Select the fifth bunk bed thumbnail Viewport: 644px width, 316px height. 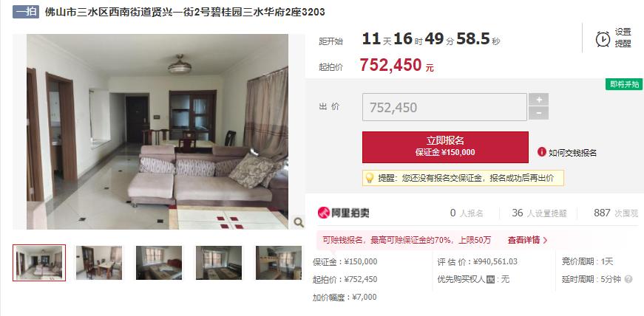(x=279, y=263)
